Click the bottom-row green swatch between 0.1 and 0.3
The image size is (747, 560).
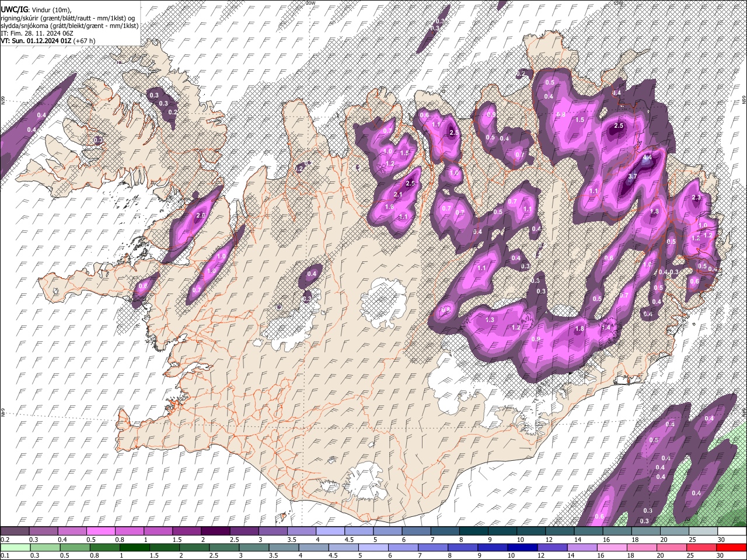tap(15, 547)
